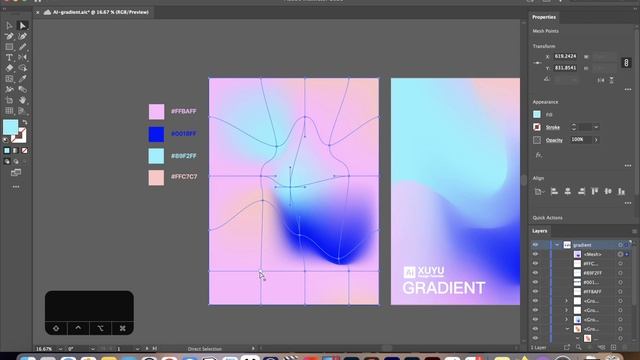Open more options under Transform section

[628, 89]
